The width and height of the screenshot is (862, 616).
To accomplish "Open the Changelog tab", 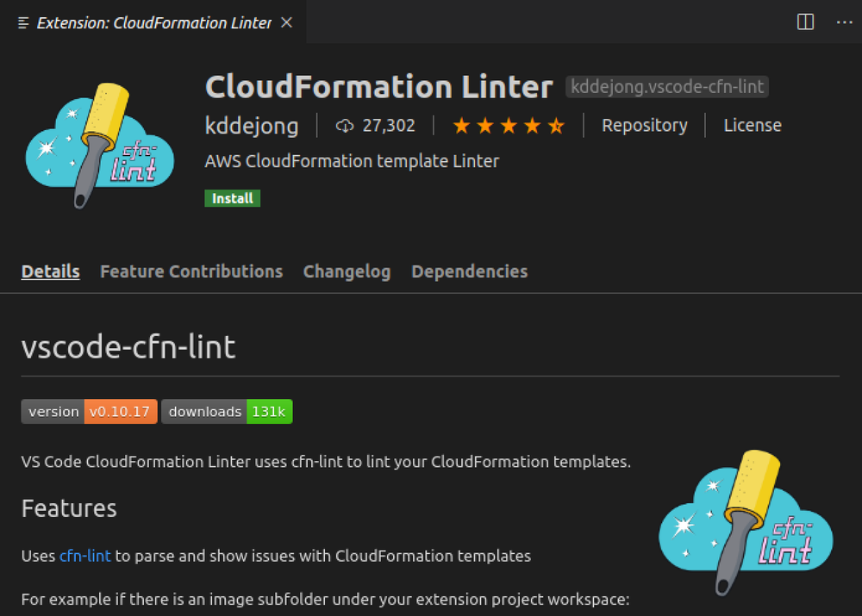I will (347, 271).
